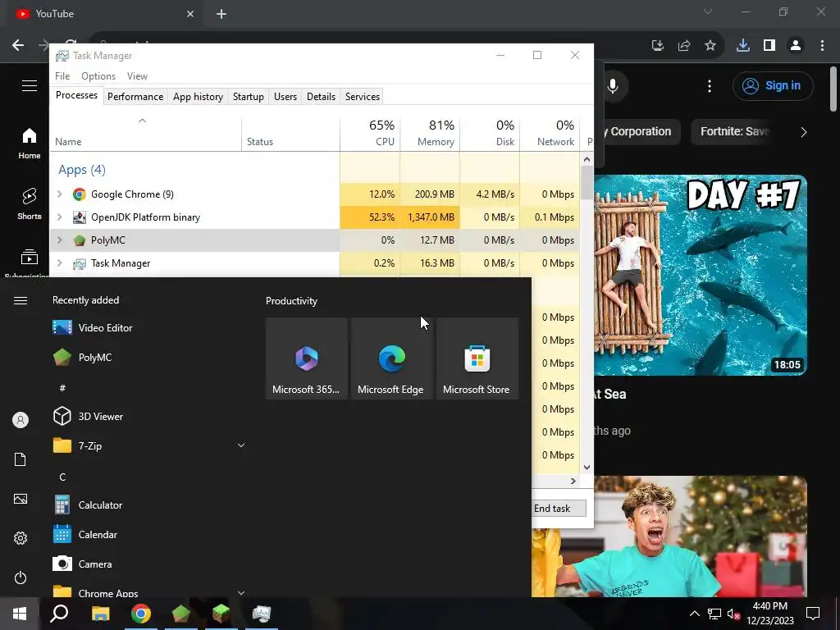Image resolution: width=840 pixels, height=630 pixels.
Task: Switch to App history tab
Action: tap(198, 97)
